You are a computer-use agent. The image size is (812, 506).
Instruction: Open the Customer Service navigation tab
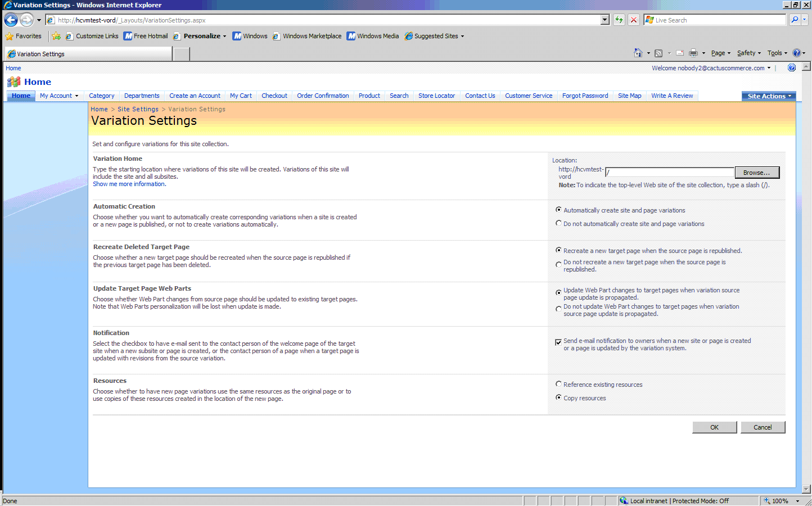click(x=529, y=96)
